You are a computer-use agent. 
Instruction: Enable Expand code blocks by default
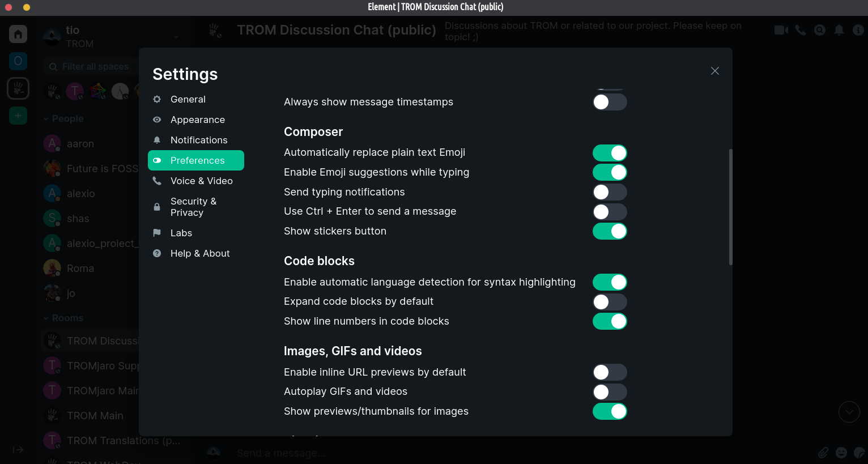pos(610,302)
